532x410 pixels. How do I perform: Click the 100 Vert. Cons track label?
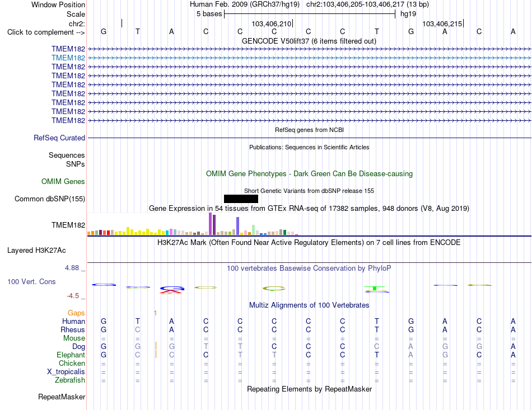31,281
